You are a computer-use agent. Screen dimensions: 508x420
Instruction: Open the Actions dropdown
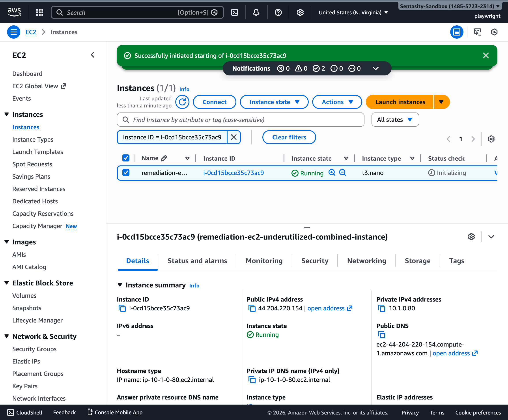(337, 102)
